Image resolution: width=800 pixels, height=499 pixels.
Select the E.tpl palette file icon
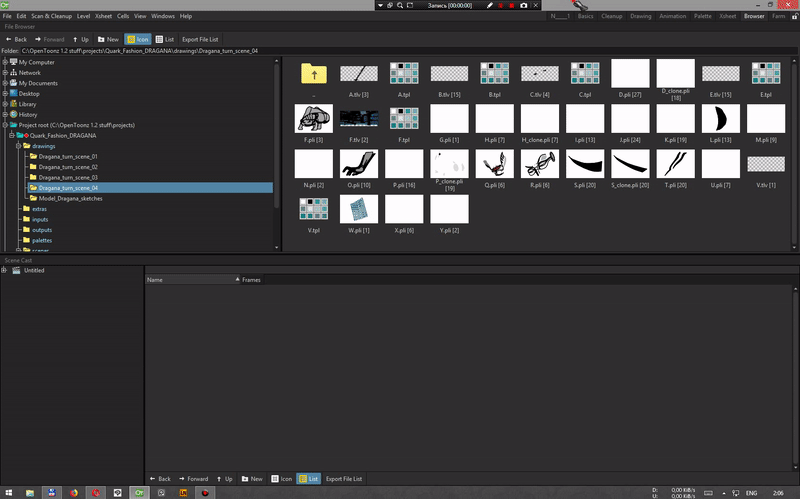tap(766, 73)
